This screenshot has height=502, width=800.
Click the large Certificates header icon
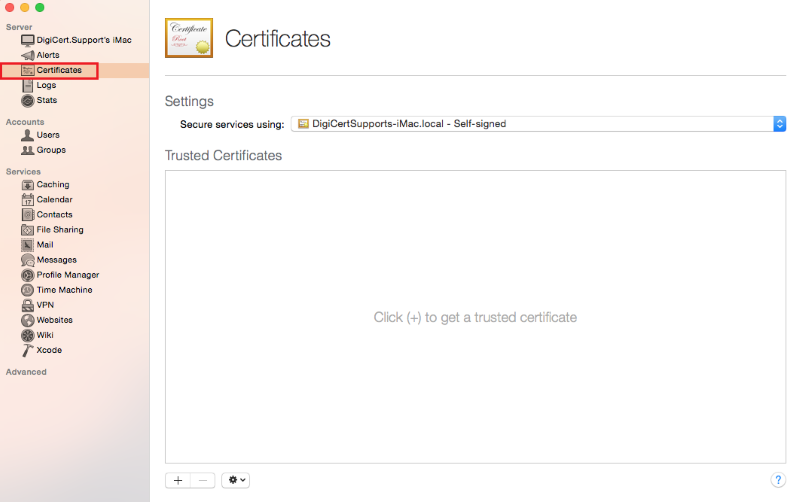click(x=189, y=38)
